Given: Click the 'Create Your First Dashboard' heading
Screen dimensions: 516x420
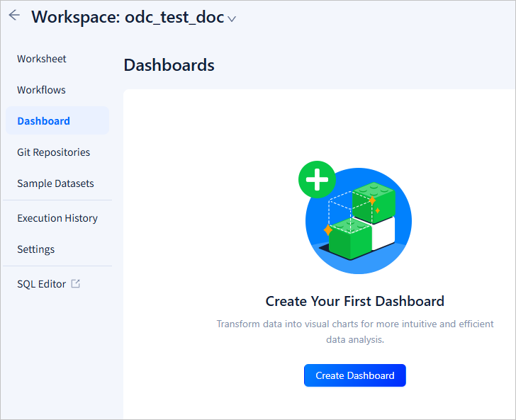Looking at the screenshot, I should coord(354,301).
